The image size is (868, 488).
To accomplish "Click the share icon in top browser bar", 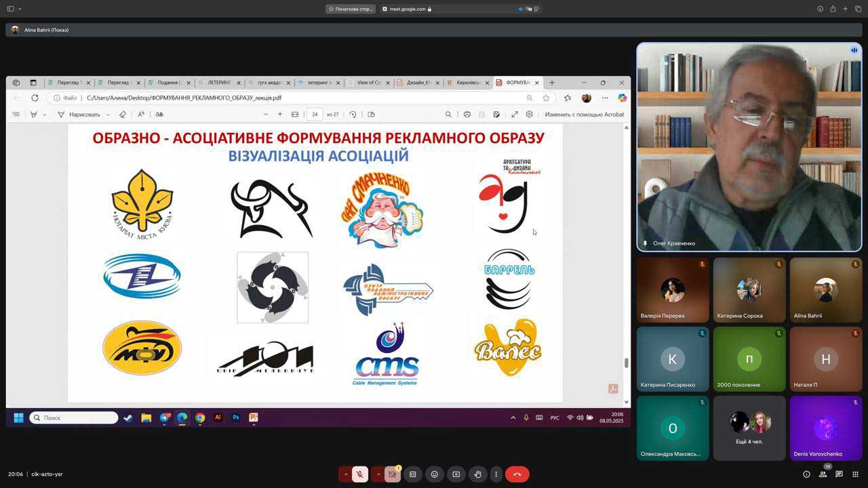I will (x=832, y=9).
